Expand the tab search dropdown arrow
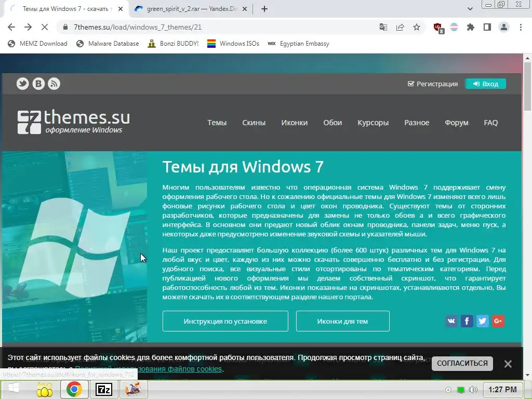 (x=470, y=9)
